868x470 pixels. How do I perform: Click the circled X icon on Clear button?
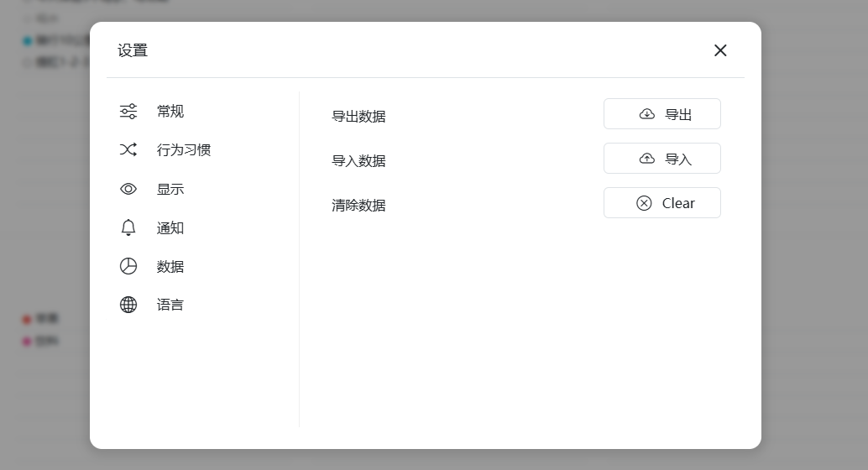[x=645, y=203]
